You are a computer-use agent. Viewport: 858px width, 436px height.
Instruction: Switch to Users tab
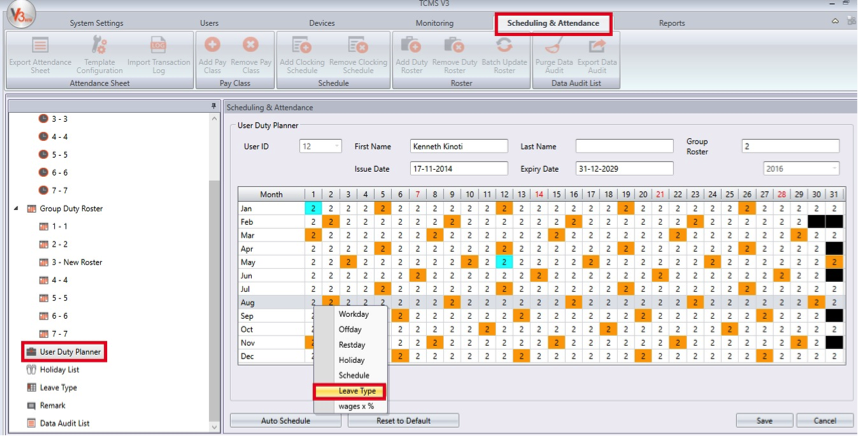(209, 23)
